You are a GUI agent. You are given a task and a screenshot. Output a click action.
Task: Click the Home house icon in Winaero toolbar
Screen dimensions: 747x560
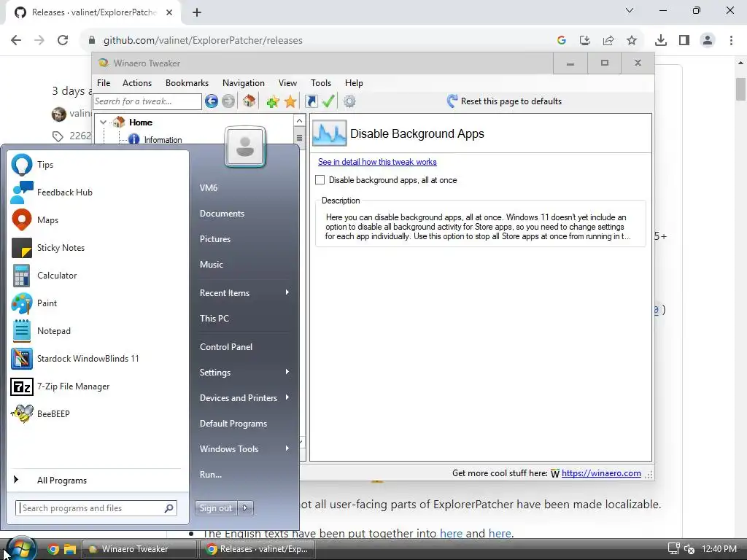click(x=249, y=101)
